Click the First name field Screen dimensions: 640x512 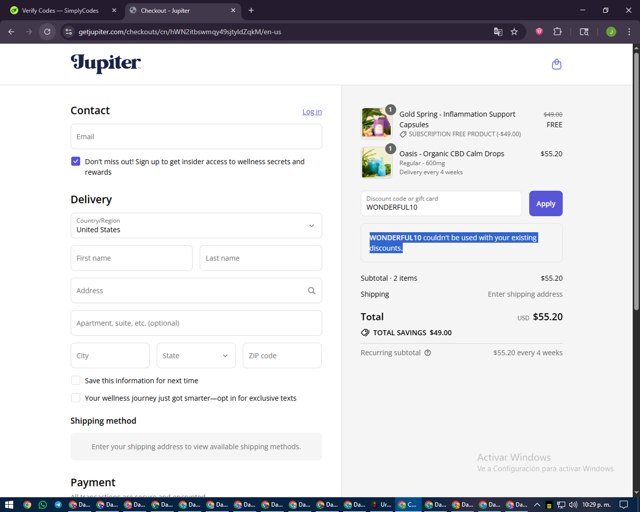[131, 258]
